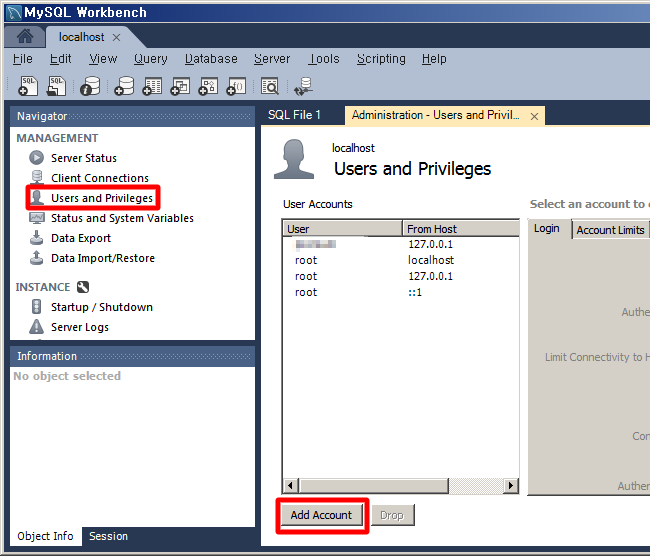Close the localhost connection tab
The width and height of the screenshot is (650, 556).
click(x=116, y=37)
